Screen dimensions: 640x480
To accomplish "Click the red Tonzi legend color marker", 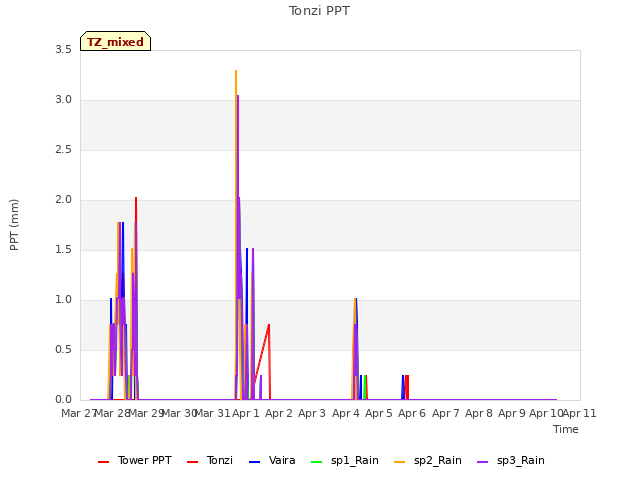I will click(192, 462).
